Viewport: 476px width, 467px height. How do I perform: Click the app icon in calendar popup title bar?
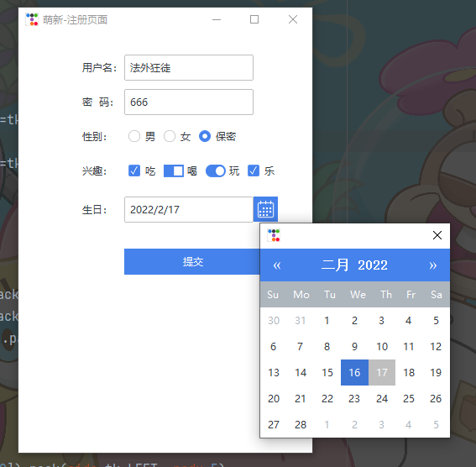274,235
